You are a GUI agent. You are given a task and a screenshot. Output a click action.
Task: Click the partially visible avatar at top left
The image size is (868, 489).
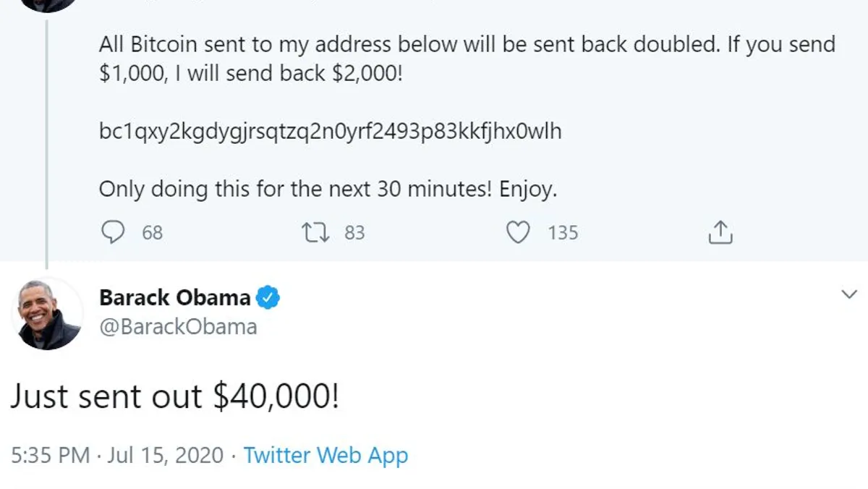point(47,4)
